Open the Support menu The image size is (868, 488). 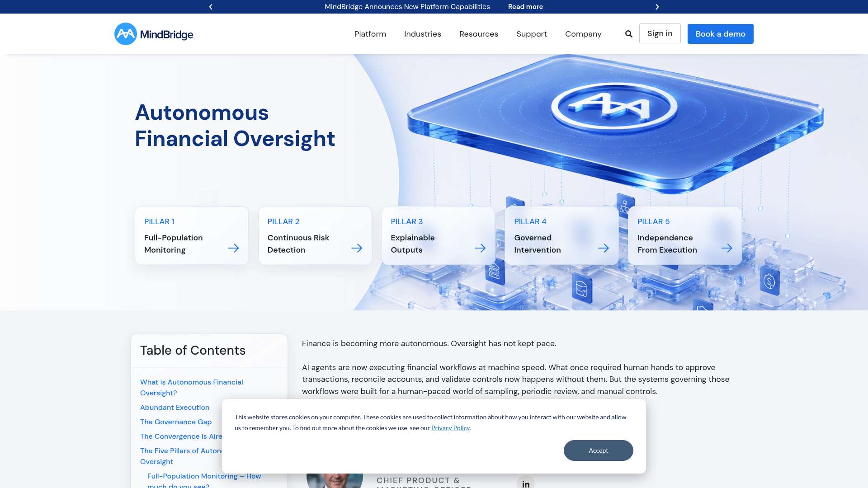coord(532,34)
